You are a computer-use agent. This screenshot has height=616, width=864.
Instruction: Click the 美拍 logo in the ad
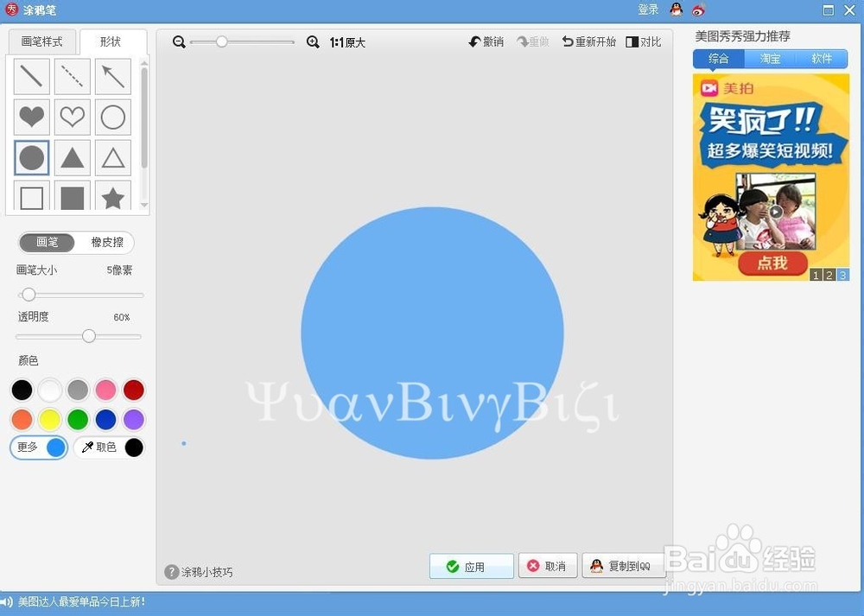[x=727, y=88]
